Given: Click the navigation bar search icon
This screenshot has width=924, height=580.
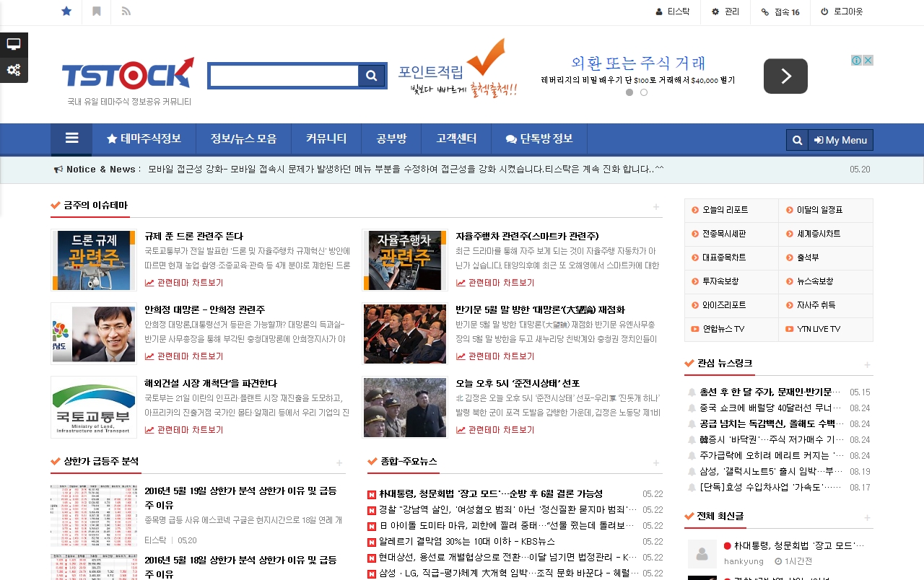Looking at the screenshot, I should (x=797, y=140).
